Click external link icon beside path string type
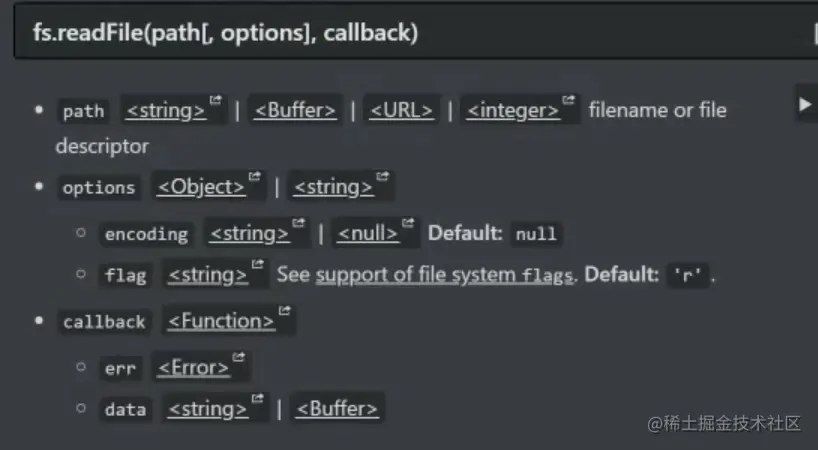Screen dimensions: 818x450 (x=215, y=100)
